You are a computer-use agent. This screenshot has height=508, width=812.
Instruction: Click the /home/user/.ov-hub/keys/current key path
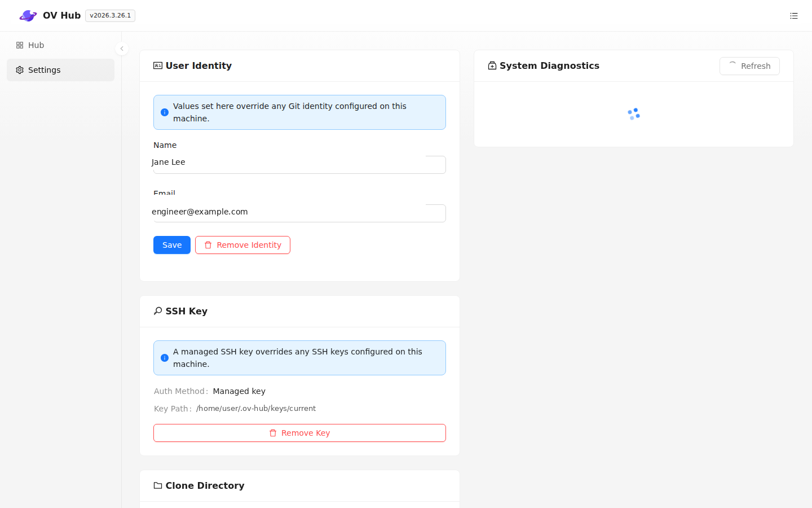pyautogui.click(x=256, y=408)
